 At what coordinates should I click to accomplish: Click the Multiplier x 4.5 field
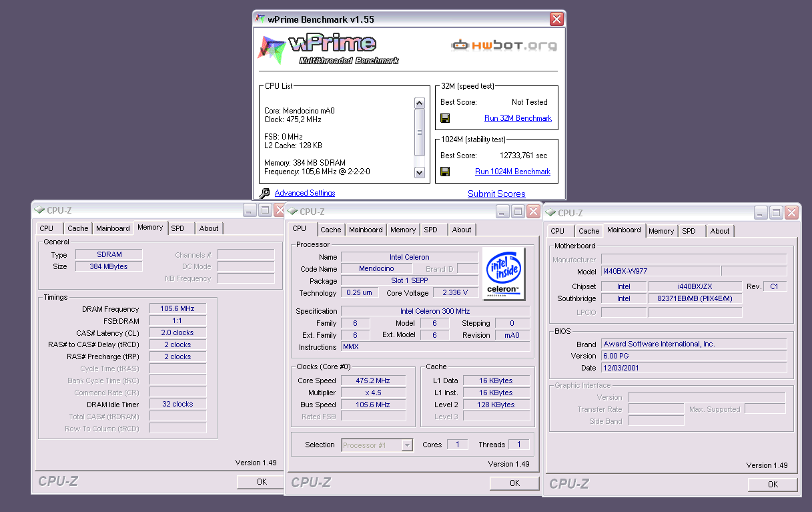pyautogui.click(x=372, y=393)
